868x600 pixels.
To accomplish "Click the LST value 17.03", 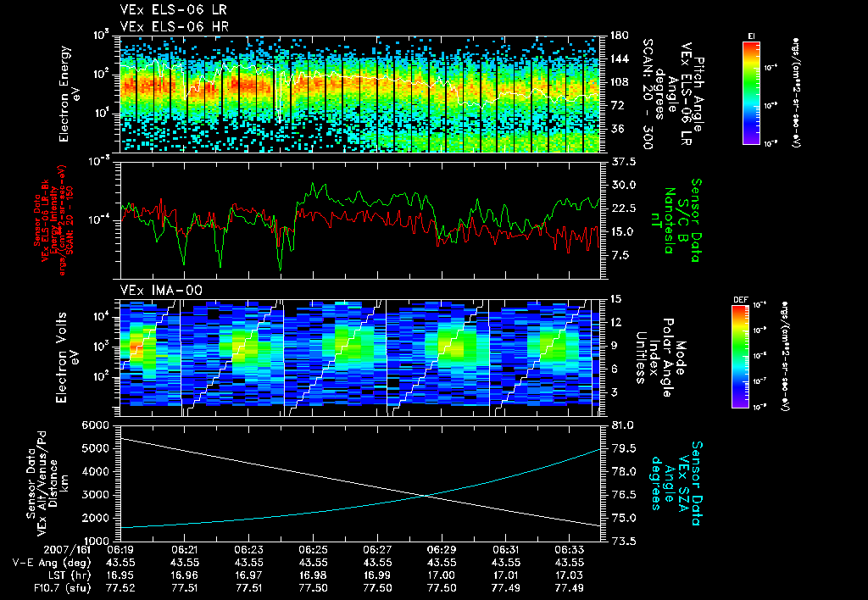I will coord(569,575).
